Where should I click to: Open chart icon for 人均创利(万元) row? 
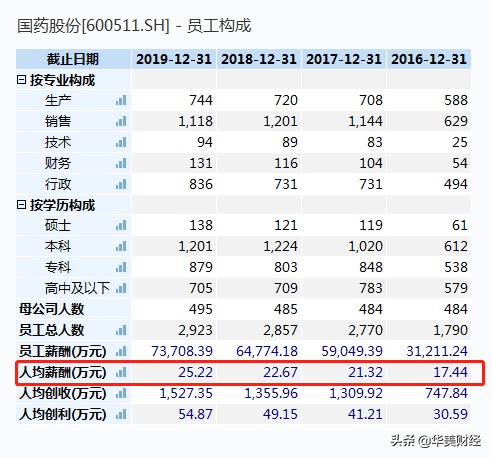(121, 414)
